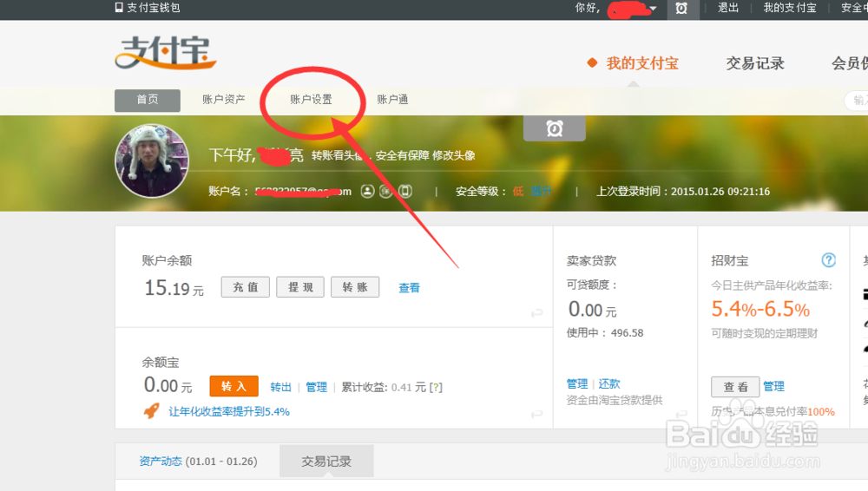This screenshot has width=868, height=491.
Task: Click the alarm clock icon in top bar
Action: (681, 9)
